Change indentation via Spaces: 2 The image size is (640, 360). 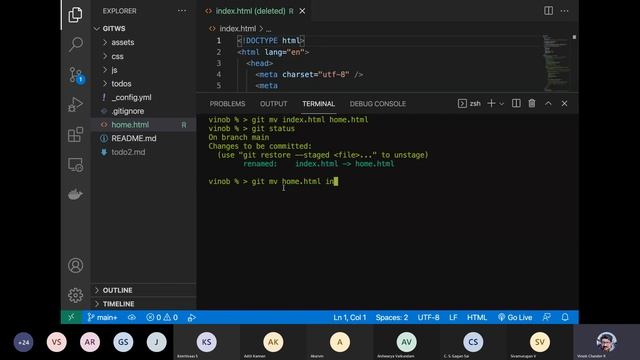(392, 317)
